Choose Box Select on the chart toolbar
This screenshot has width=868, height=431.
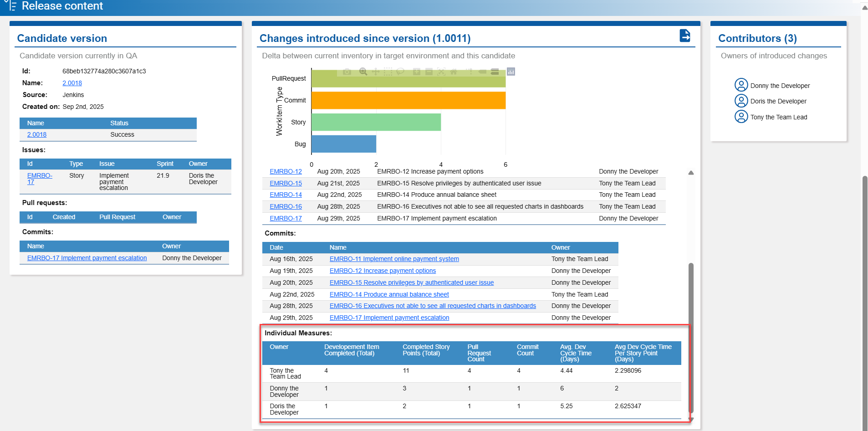point(388,72)
